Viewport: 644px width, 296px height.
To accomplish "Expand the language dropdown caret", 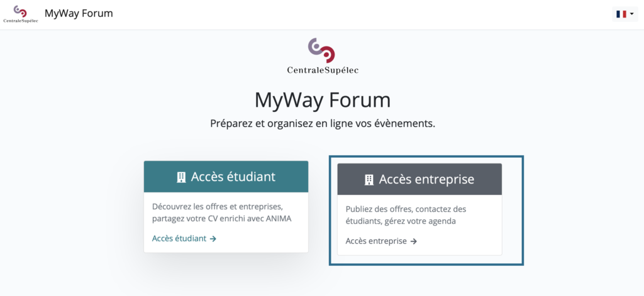I will point(631,14).
